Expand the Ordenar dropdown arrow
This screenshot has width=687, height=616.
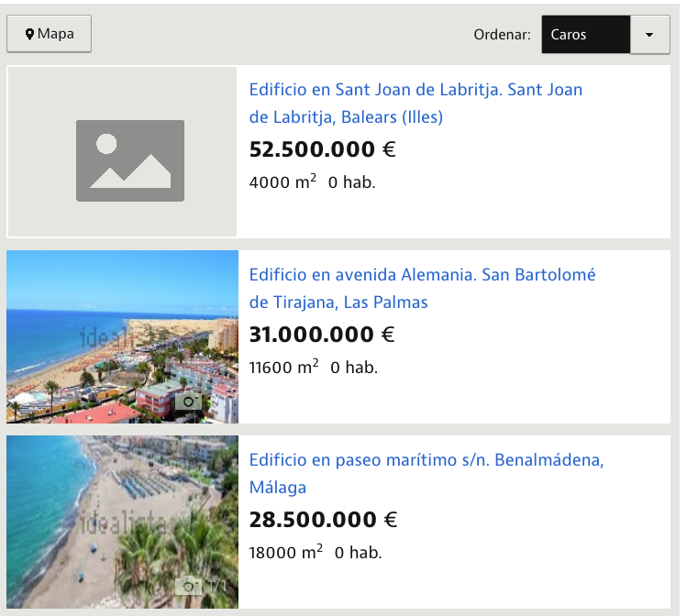[x=650, y=35]
